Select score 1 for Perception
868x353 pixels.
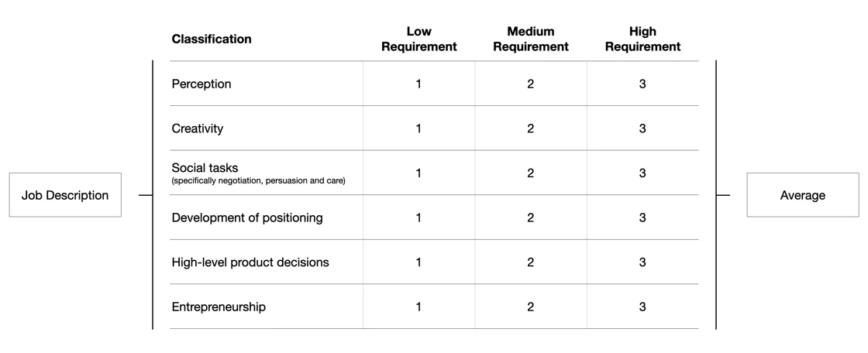(x=418, y=84)
